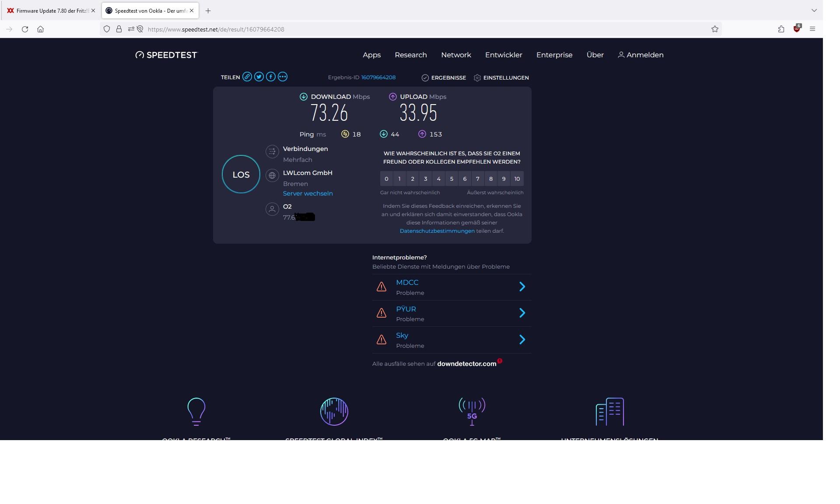Start a new test with LOS button

(241, 174)
